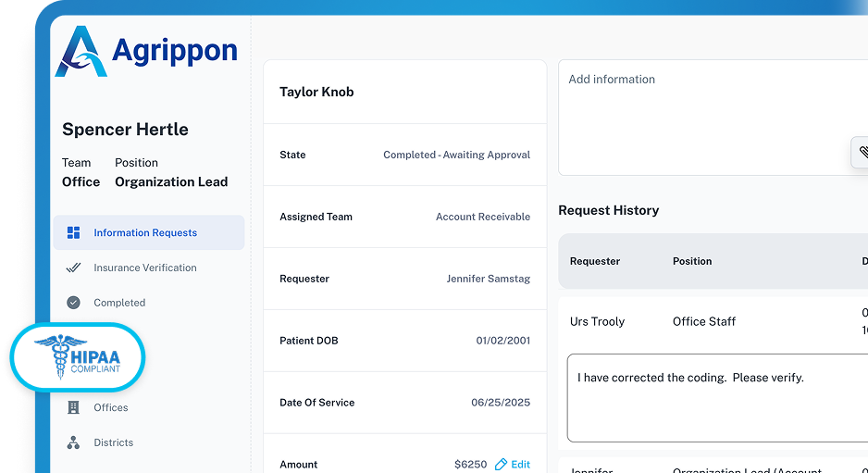Click the Jennifer Samstag requester value
This screenshot has height=473, width=868.
click(488, 279)
